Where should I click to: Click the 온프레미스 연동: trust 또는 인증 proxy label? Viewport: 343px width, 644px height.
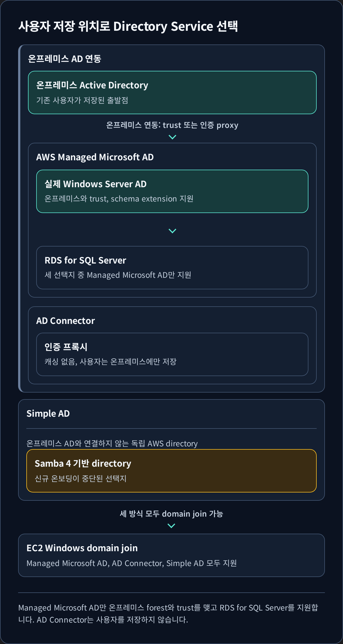click(x=172, y=125)
